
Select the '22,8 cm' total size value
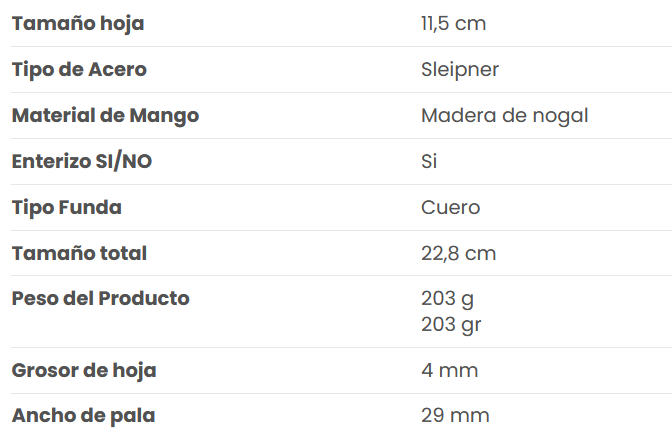pyautogui.click(x=459, y=253)
